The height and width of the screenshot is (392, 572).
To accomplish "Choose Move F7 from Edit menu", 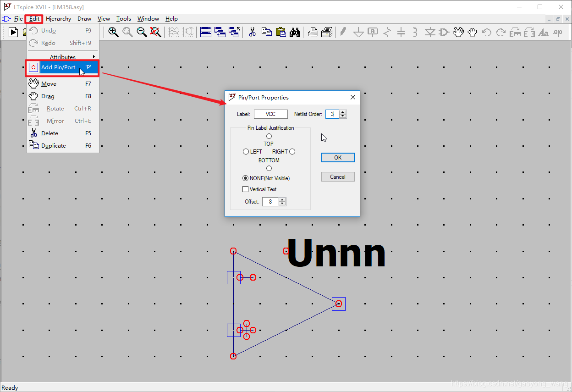I will (63, 84).
